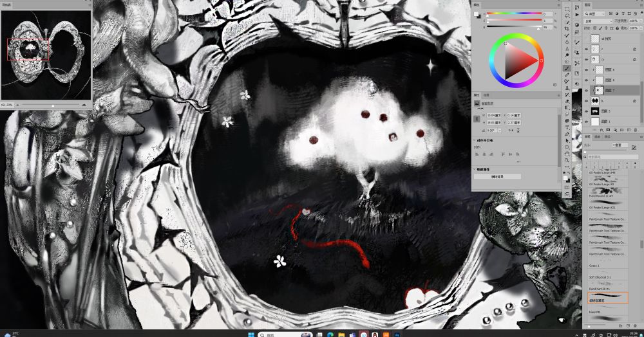Select the Hand tool

(x=567, y=154)
